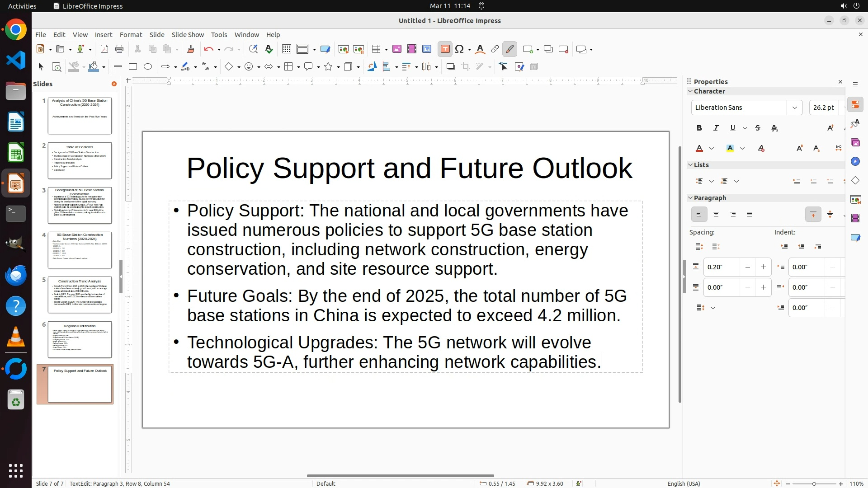
Task: Increase above paragraph spacing with plus
Action: click(763, 267)
